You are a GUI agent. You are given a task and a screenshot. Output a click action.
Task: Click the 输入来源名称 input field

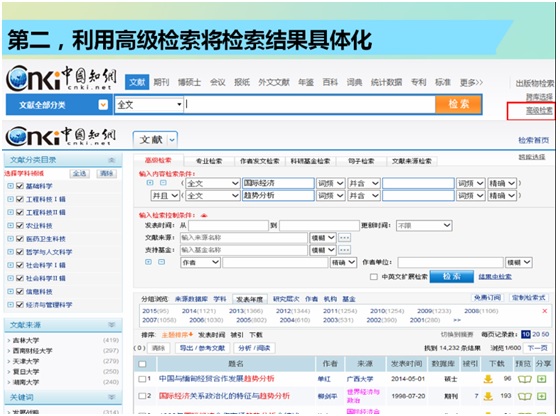(244, 238)
